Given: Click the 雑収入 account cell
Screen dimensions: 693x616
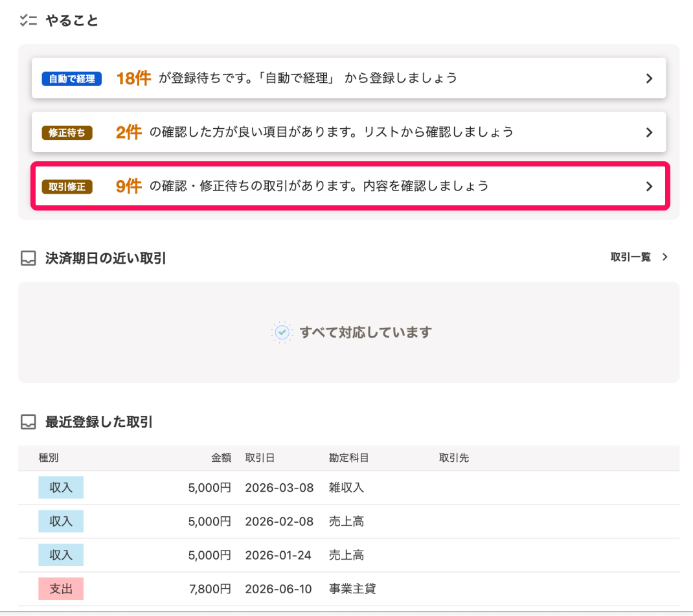Looking at the screenshot, I should tap(346, 488).
